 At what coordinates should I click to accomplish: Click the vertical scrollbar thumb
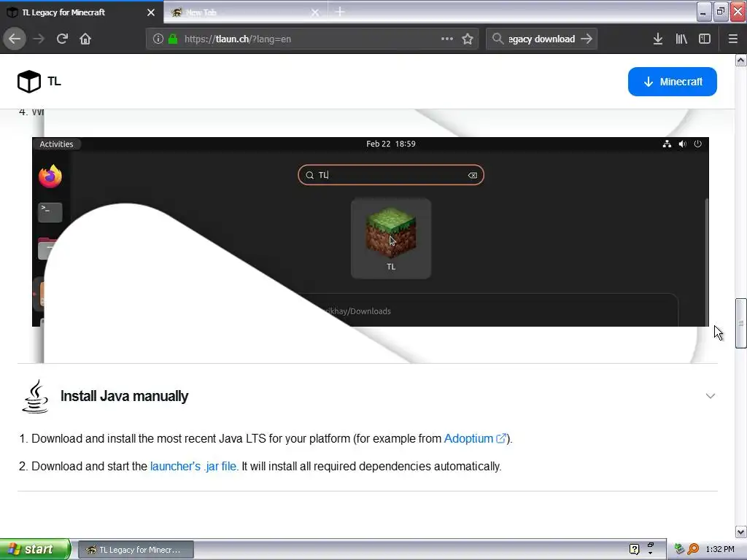tap(741, 323)
